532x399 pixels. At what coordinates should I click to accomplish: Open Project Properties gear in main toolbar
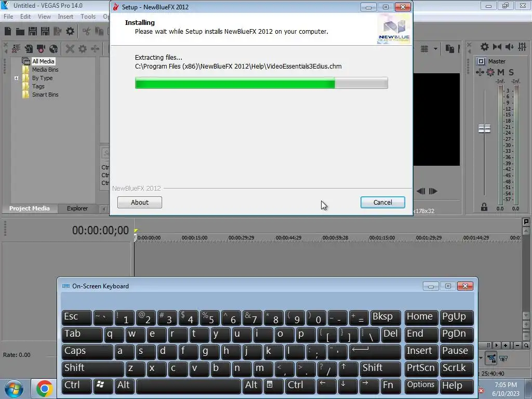(70, 32)
